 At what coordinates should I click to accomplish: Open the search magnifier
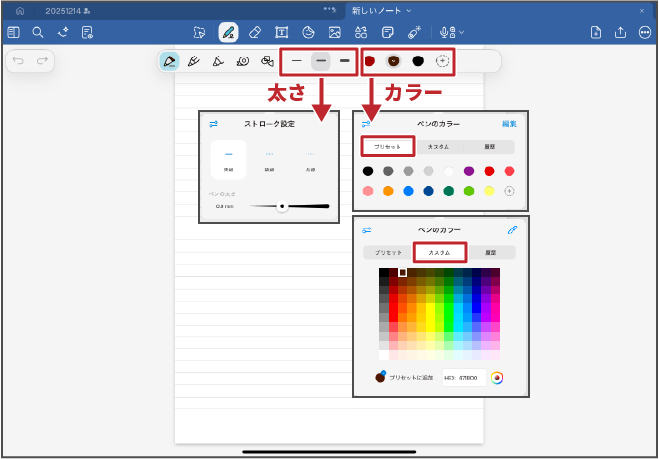click(x=38, y=32)
